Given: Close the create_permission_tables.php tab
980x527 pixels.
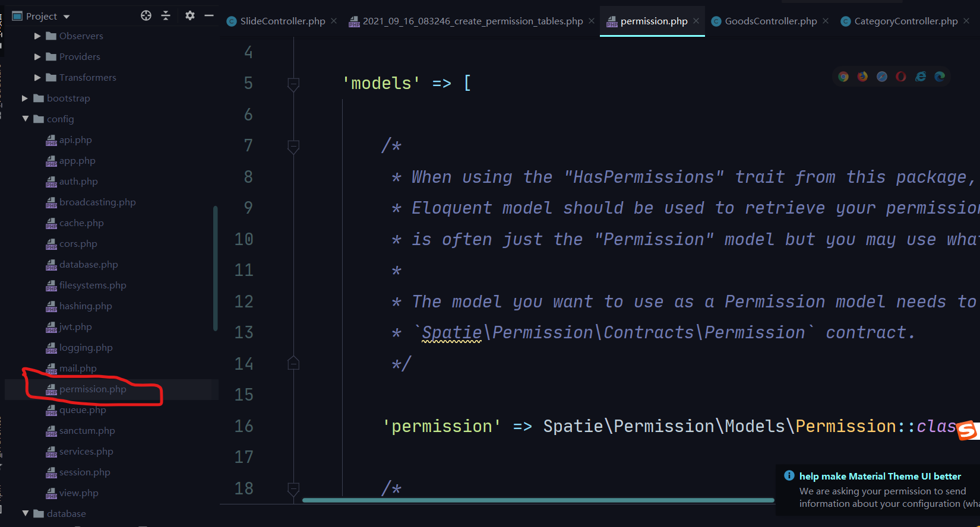Looking at the screenshot, I should pyautogui.click(x=592, y=21).
